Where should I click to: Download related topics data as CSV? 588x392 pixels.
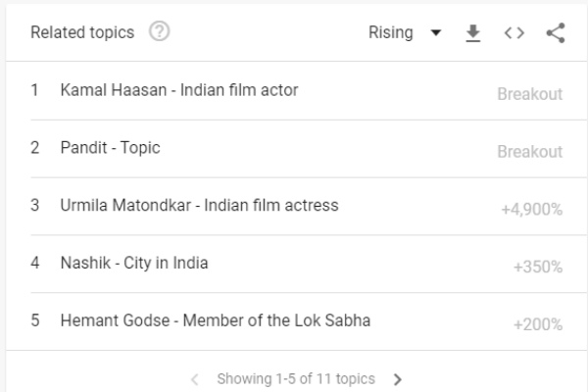pyautogui.click(x=473, y=33)
